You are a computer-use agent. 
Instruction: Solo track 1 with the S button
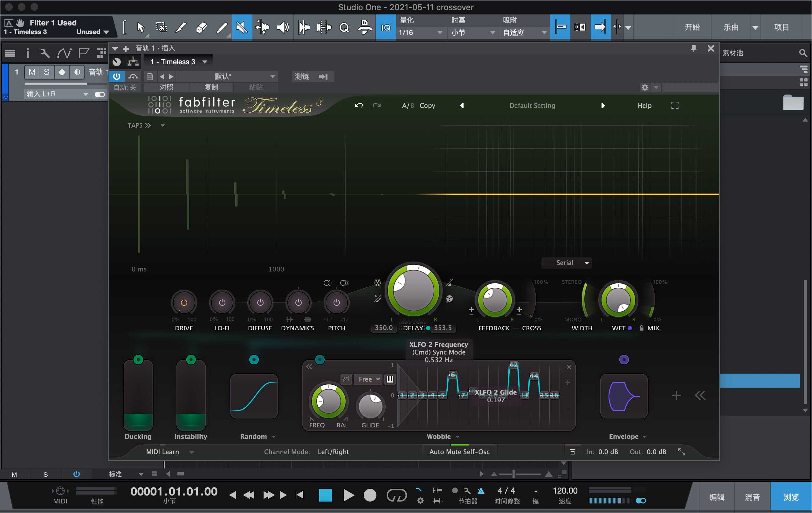point(46,72)
